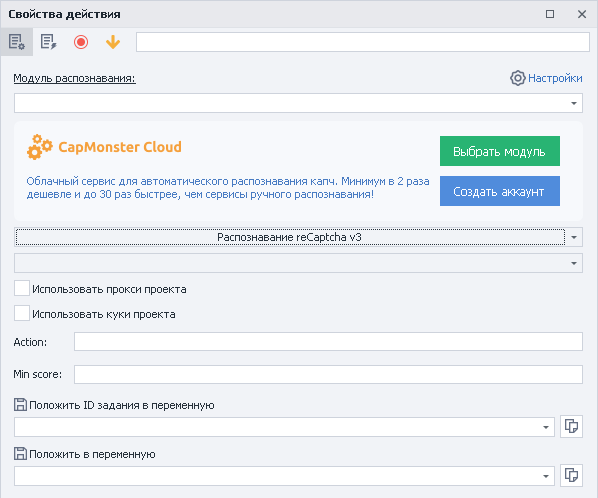This screenshot has width=598, height=498.
Task: Focus the Action input field
Action: pos(328,341)
